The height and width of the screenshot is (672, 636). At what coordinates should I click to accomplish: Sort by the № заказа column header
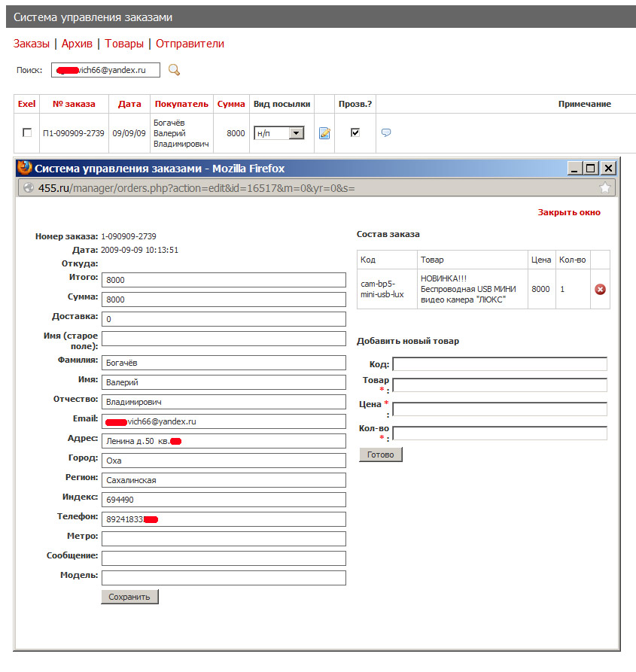(74, 104)
